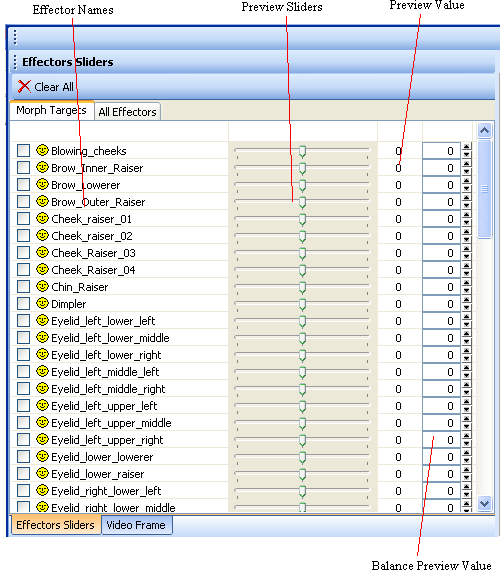Click the Eyelid_lower_raiser smiley icon

click(43, 473)
